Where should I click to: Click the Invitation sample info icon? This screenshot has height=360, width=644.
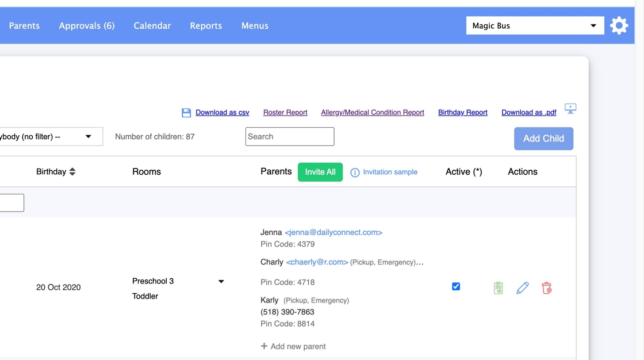[355, 173]
